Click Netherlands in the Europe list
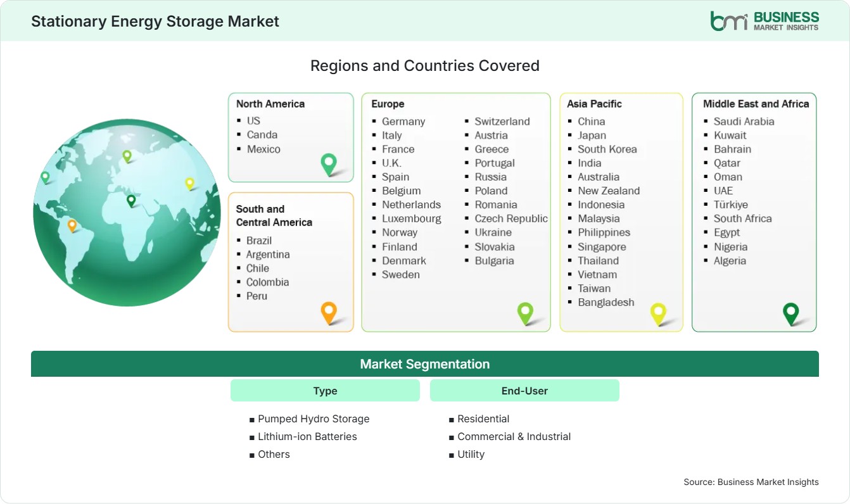 [x=411, y=205]
